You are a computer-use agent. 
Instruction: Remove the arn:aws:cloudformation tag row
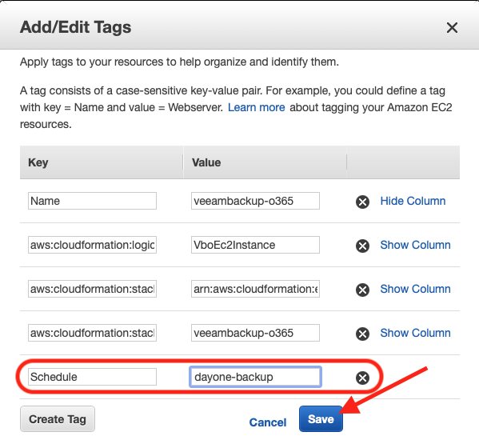(x=362, y=290)
